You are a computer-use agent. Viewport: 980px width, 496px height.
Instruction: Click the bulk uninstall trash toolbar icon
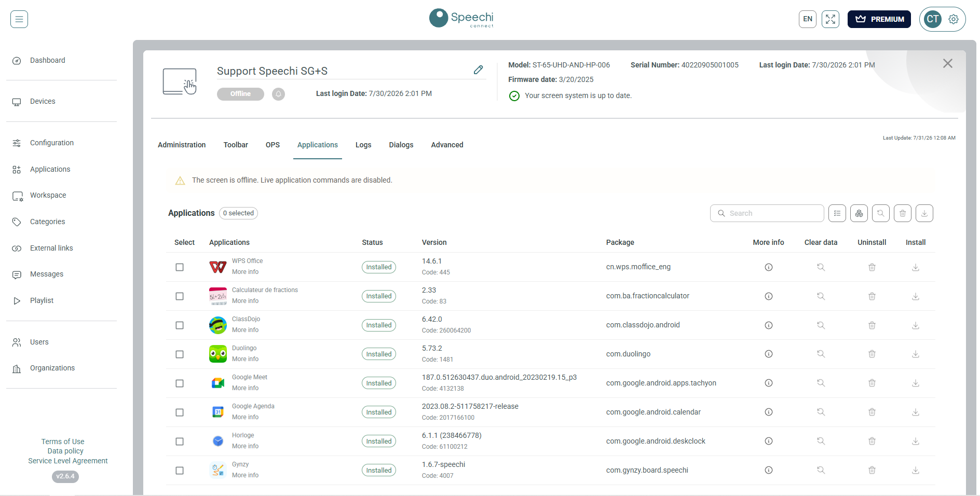tap(903, 213)
